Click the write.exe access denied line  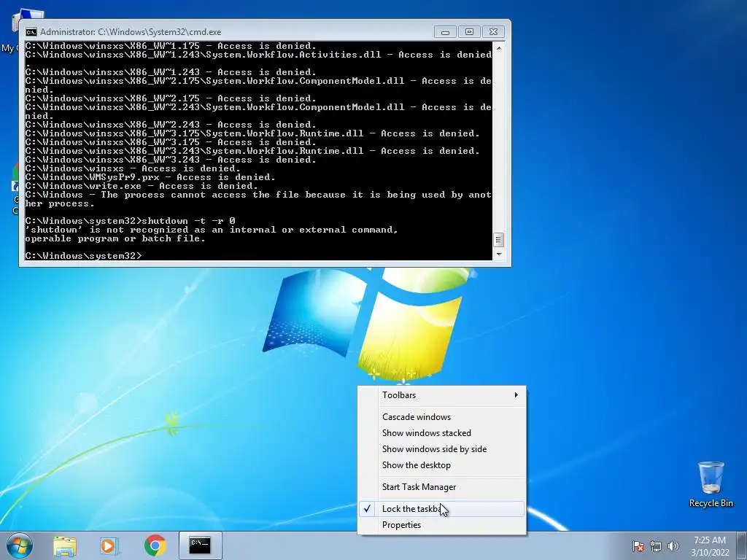(142, 186)
